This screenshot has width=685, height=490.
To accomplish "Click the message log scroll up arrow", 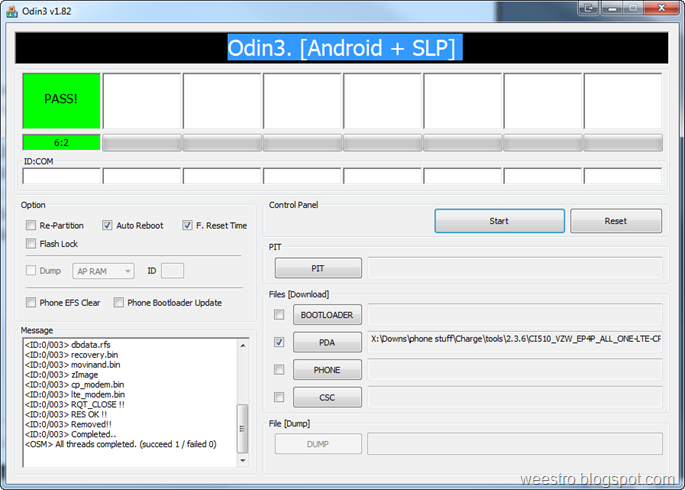I will pos(243,345).
